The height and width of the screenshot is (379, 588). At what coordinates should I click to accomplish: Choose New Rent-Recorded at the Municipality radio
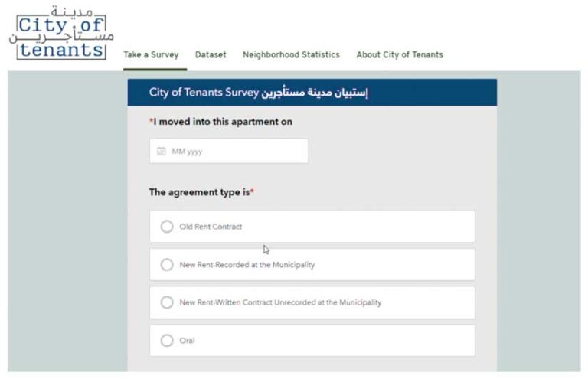167,265
